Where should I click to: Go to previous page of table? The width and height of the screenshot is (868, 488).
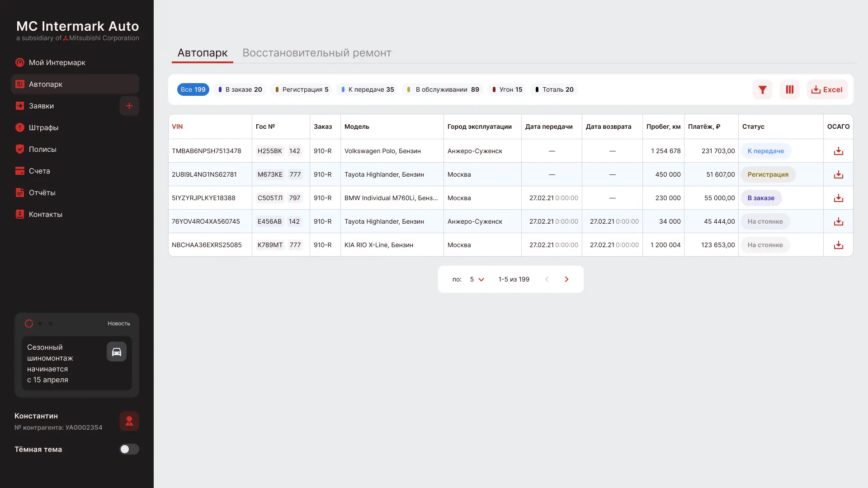click(547, 279)
